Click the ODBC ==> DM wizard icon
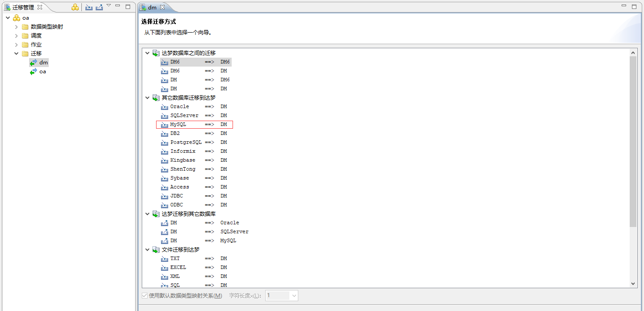 (165, 205)
